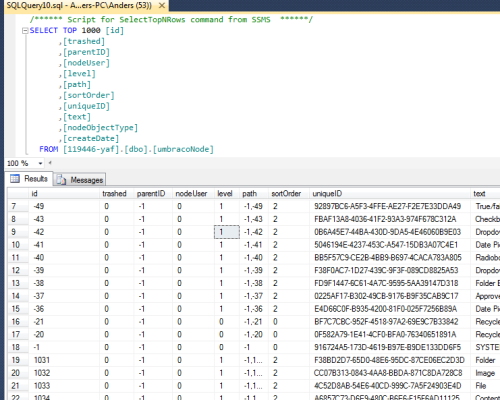This screenshot has width=500, height=400.
Task: Click the Messages tab icon
Action: pos(61,180)
